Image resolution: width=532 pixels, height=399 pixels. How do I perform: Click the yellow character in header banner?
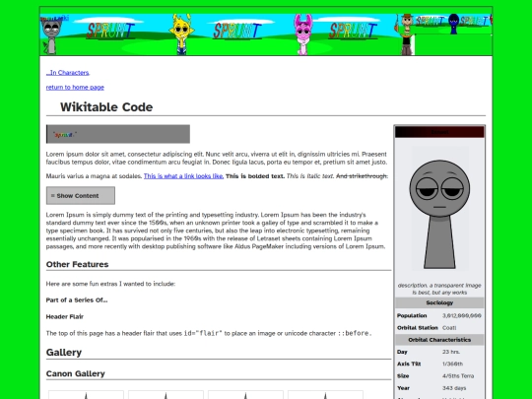pyautogui.click(x=182, y=34)
